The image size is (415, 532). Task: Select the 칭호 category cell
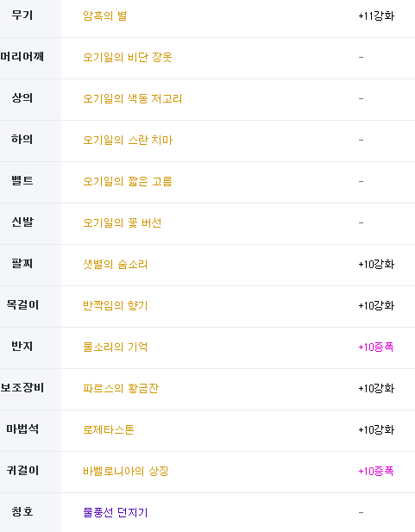[30, 513]
